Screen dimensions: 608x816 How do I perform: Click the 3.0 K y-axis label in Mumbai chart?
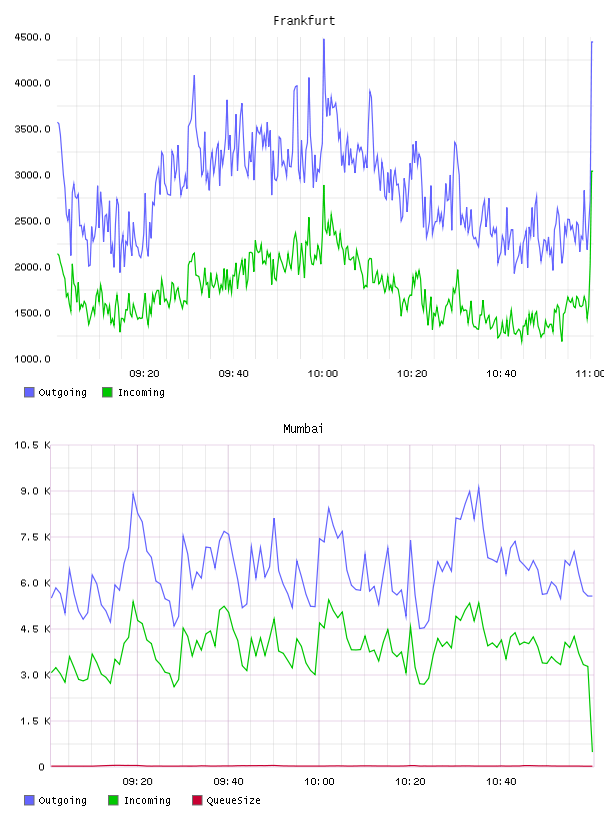click(35, 674)
